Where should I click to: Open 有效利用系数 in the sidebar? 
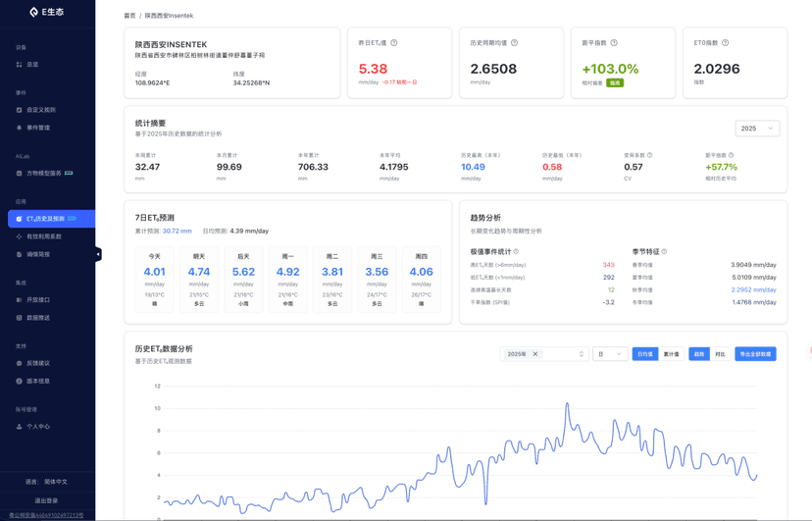click(x=44, y=236)
